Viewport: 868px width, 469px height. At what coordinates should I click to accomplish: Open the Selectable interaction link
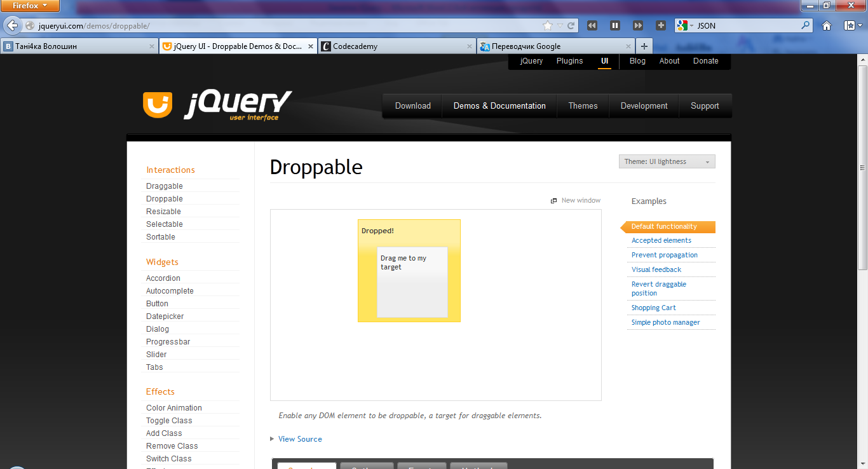pos(165,224)
